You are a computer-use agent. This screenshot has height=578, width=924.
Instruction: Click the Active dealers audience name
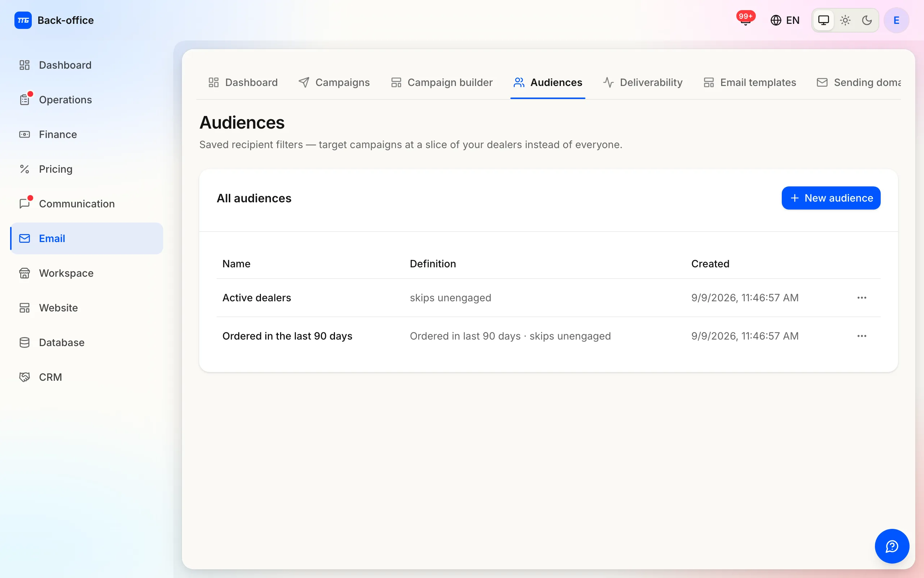pos(257,298)
